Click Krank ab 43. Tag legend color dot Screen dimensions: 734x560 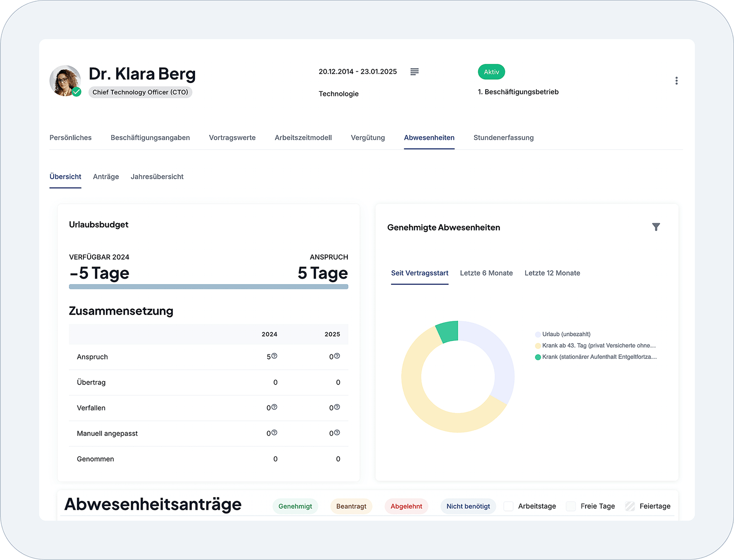[538, 345]
